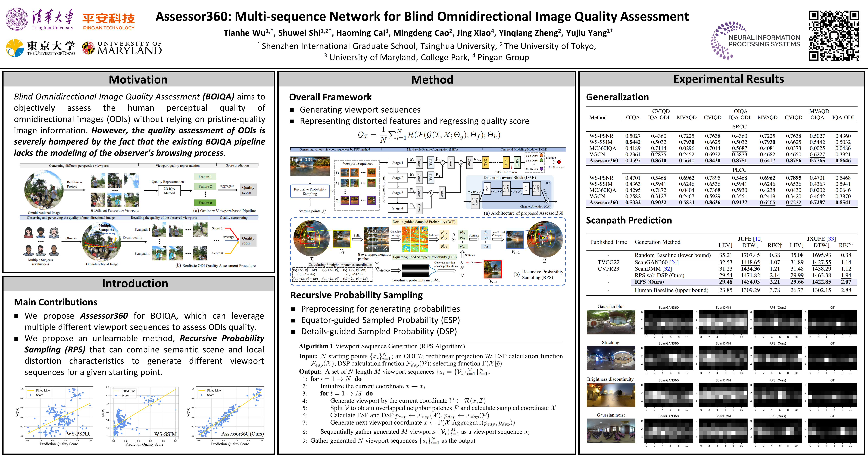This screenshot has height=459, width=868.
Task: Click the Input ODI beach image
Action: [310, 166]
